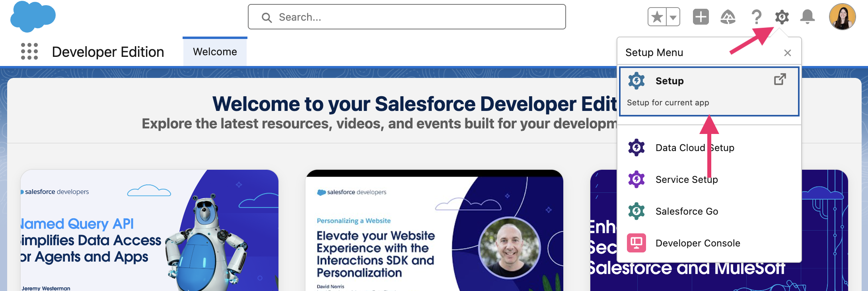Close the Setup Menu panel
Viewport: 868px width, 291px height.
[x=788, y=53]
